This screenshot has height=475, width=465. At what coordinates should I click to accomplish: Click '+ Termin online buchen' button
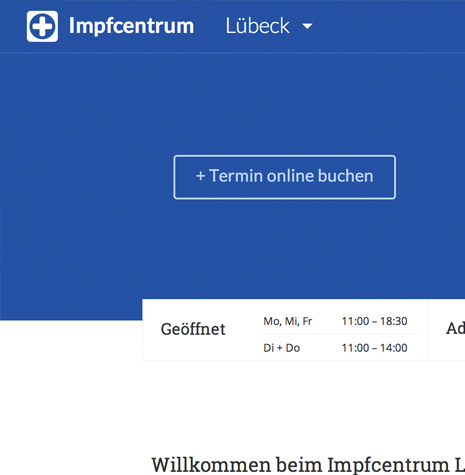click(285, 177)
